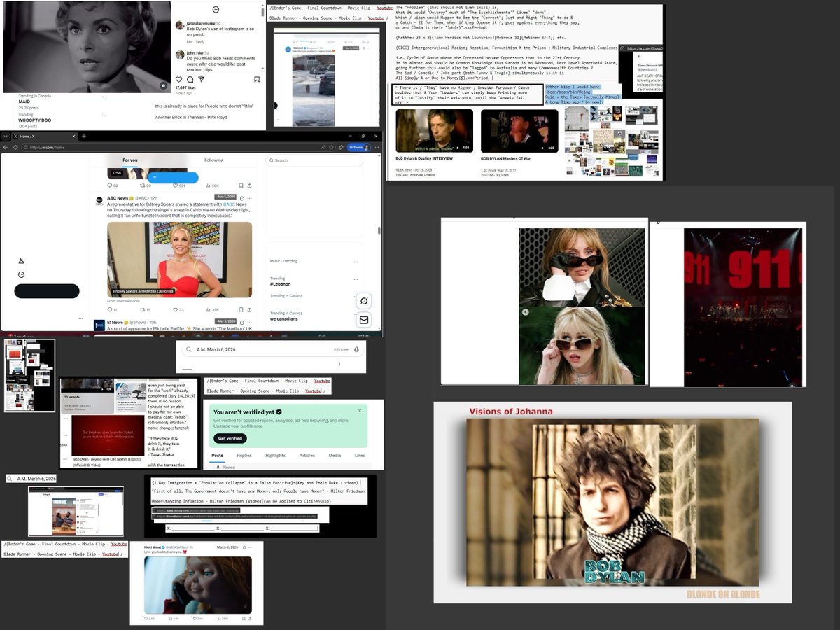Open Grok explain icon on ABC News post
Viewport: 840px width, 630px height.
click(x=241, y=199)
